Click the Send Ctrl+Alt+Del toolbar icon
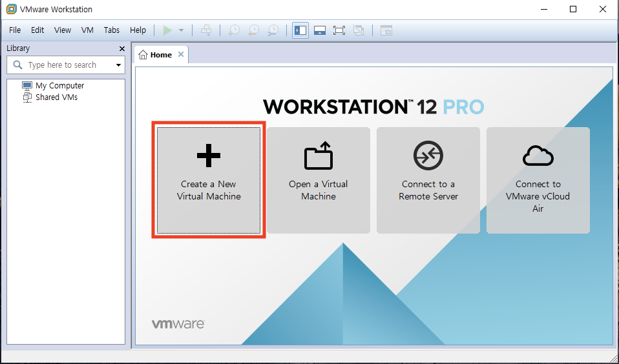 (x=206, y=30)
